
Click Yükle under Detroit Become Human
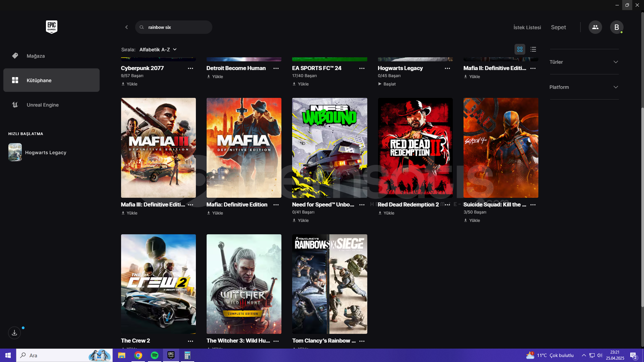click(215, 77)
